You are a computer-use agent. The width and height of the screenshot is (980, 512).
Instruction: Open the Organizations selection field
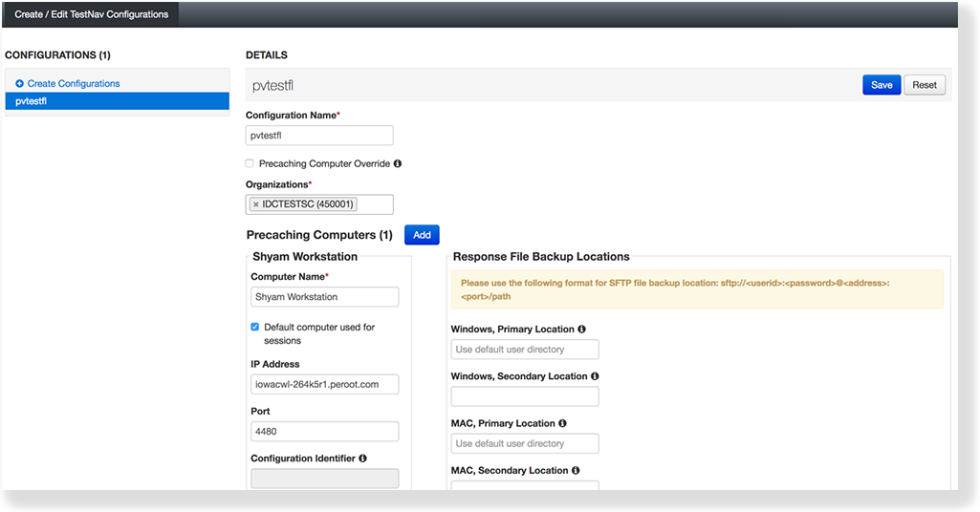373,204
